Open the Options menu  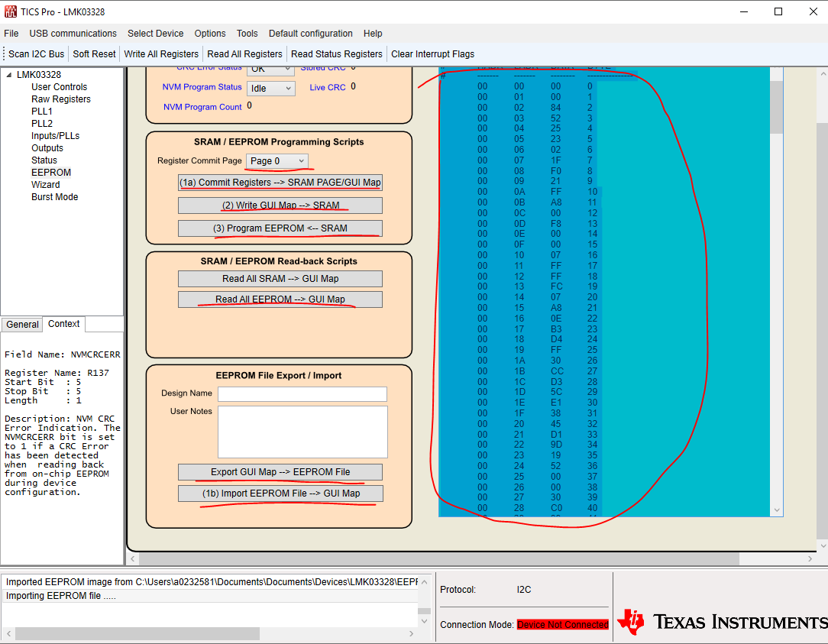209,34
